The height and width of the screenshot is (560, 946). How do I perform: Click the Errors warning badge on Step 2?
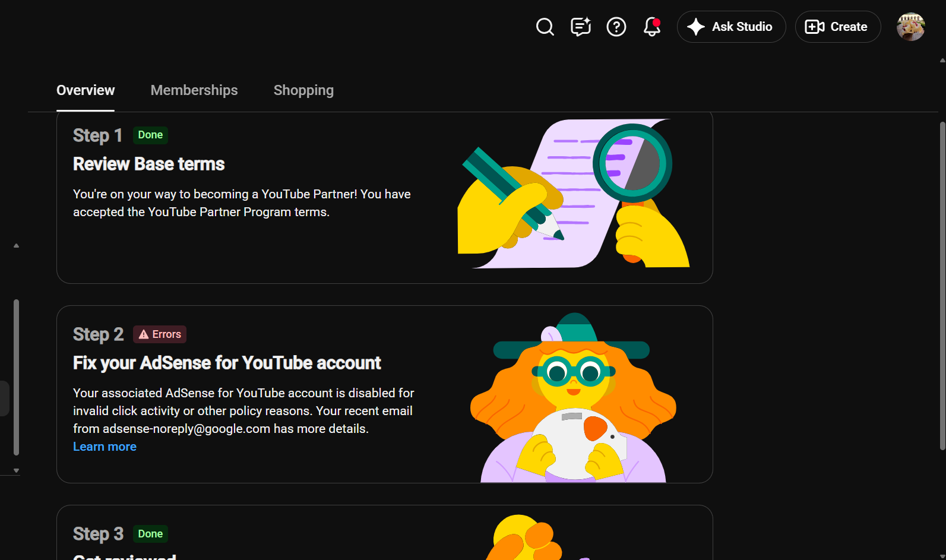coord(160,334)
